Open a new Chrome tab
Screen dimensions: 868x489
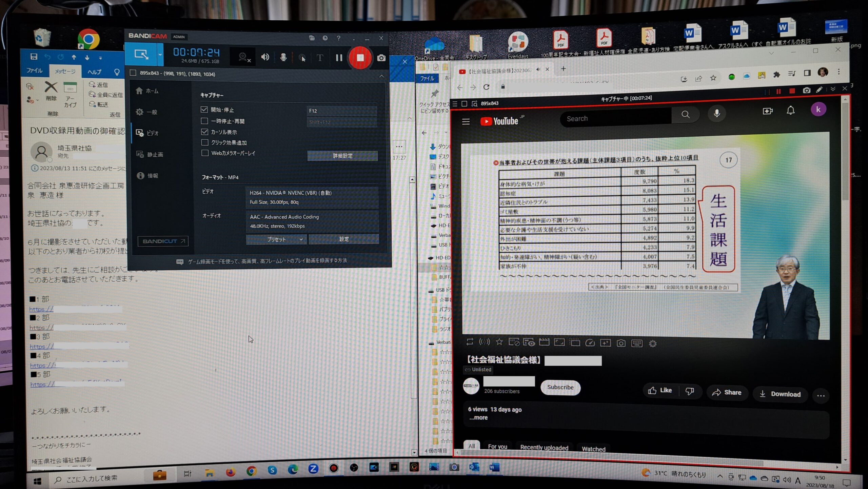pos(563,69)
